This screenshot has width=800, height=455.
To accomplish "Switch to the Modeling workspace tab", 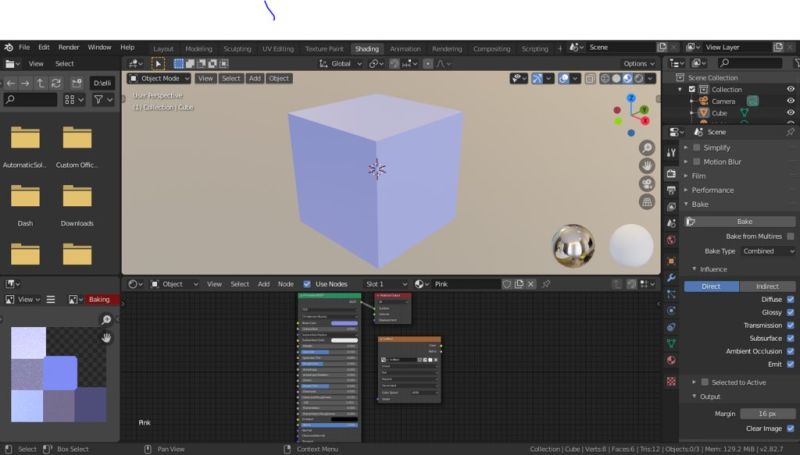I will [x=198, y=49].
